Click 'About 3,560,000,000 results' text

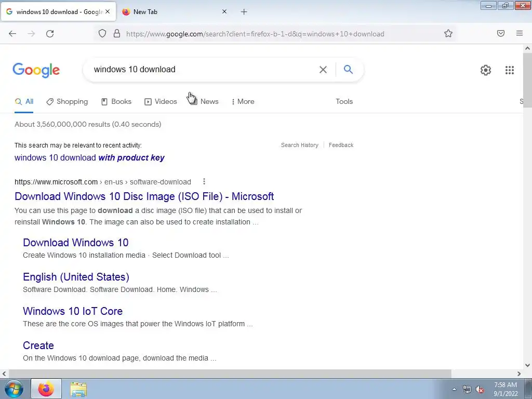(62, 124)
